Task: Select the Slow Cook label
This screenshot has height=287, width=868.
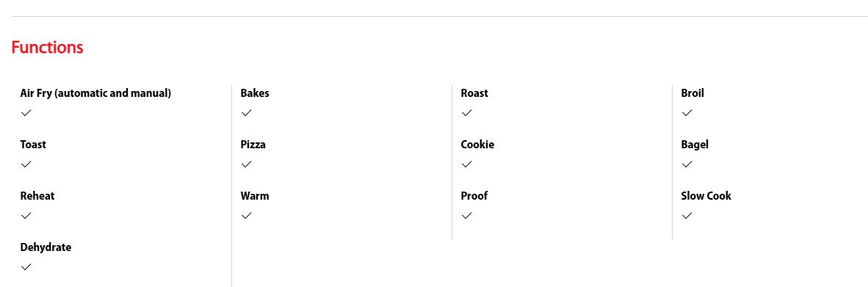Action: tap(706, 196)
